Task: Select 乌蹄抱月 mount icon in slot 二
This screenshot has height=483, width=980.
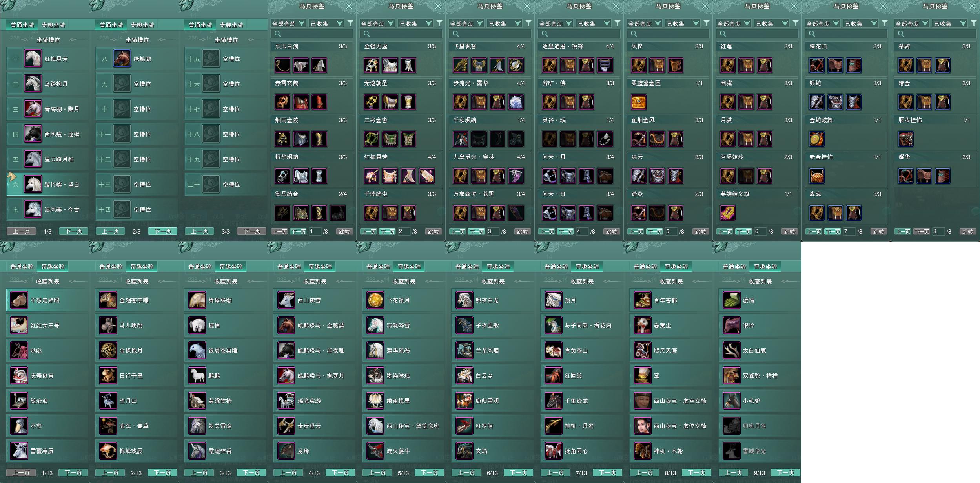Action: [x=33, y=84]
